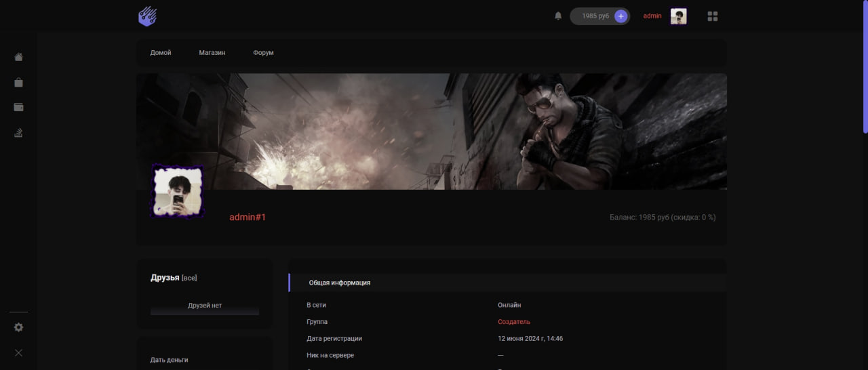The image size is (868, 370).
Task: Click the wallet icon in sidebar
Action: click(x=19, y=107)
